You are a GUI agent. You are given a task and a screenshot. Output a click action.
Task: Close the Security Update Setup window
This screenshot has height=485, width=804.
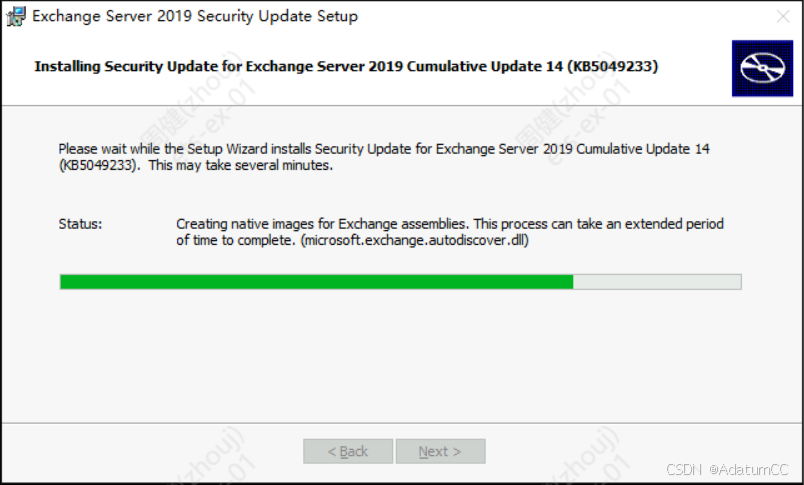(782, 16)
